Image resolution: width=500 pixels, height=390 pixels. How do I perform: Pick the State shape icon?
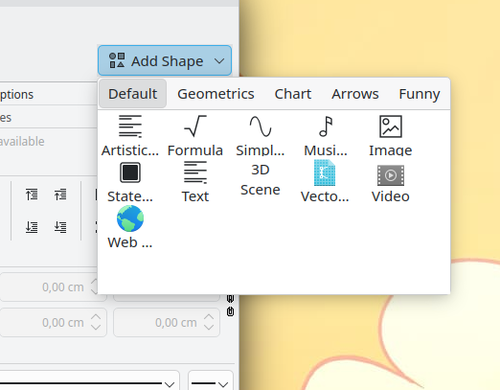click(x=130, y=182)
